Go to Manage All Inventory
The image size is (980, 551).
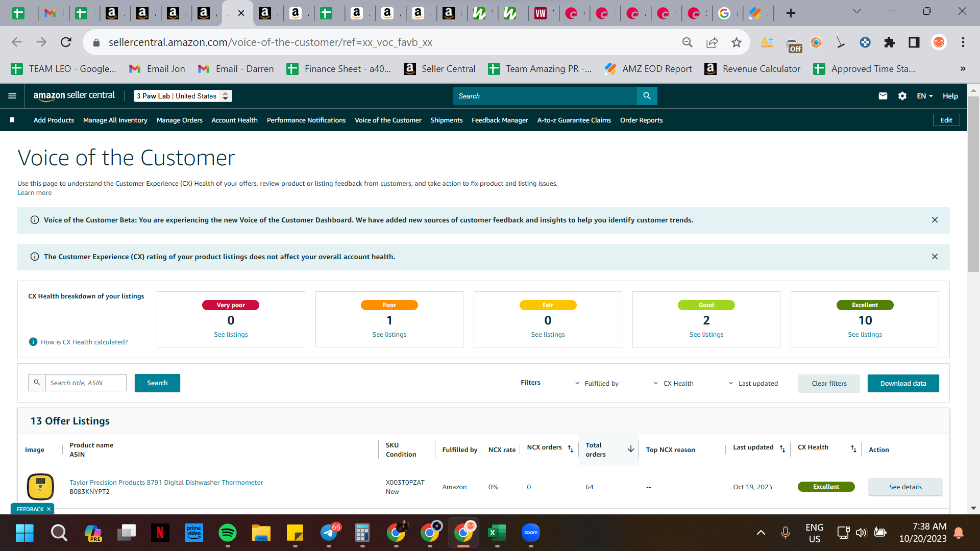[115, 120]
